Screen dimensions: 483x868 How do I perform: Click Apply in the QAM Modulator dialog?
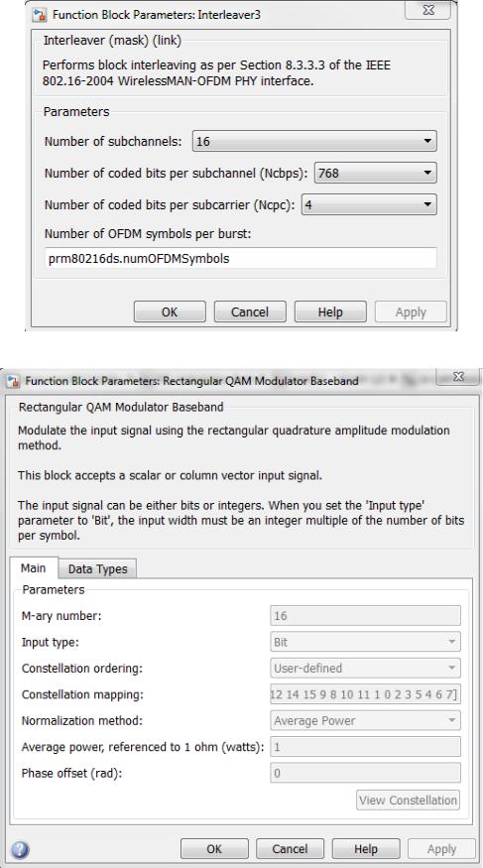[x=441, y=848]
